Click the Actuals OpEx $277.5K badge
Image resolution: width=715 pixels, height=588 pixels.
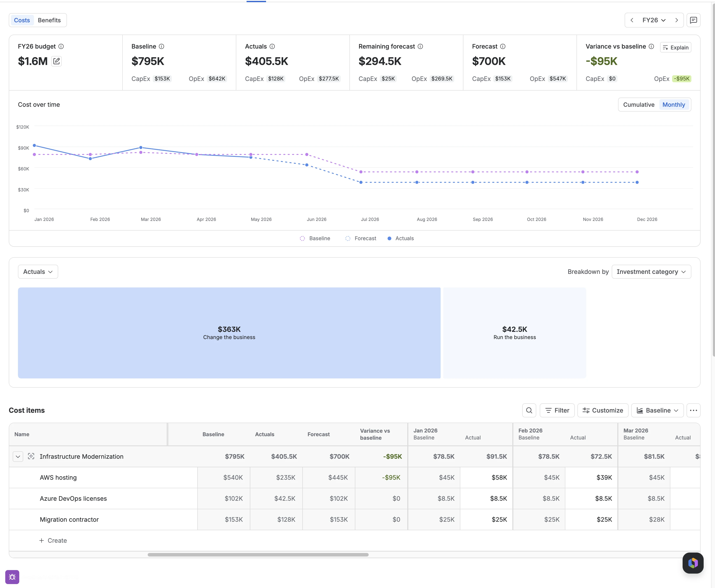[x=329, y=79]
